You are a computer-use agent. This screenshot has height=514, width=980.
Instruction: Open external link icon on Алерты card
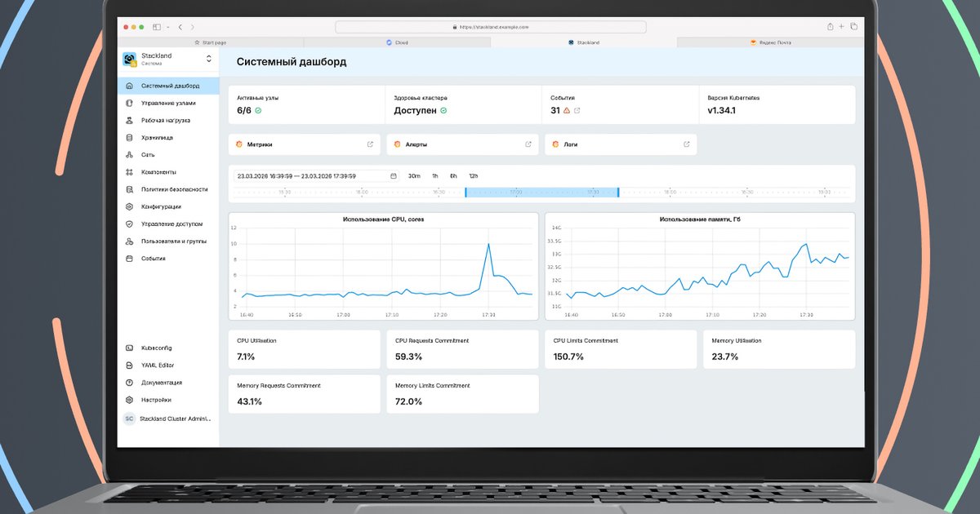(528, 144)
